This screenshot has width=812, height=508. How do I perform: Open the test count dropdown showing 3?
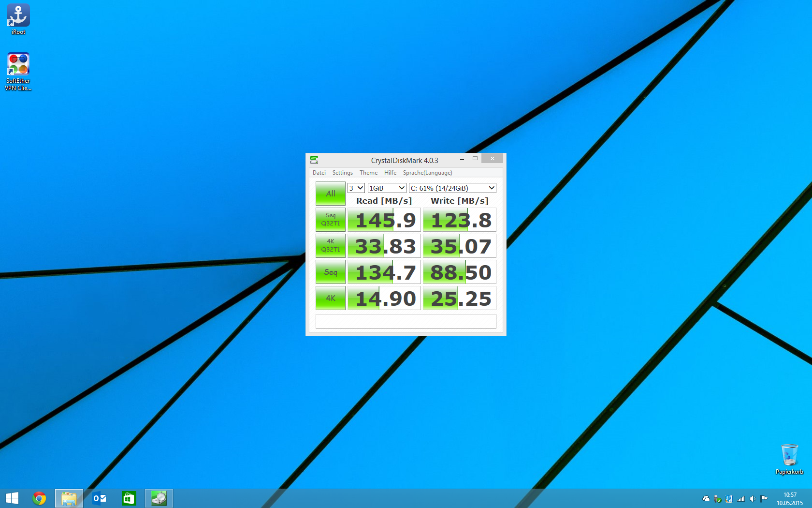[356, 188]
